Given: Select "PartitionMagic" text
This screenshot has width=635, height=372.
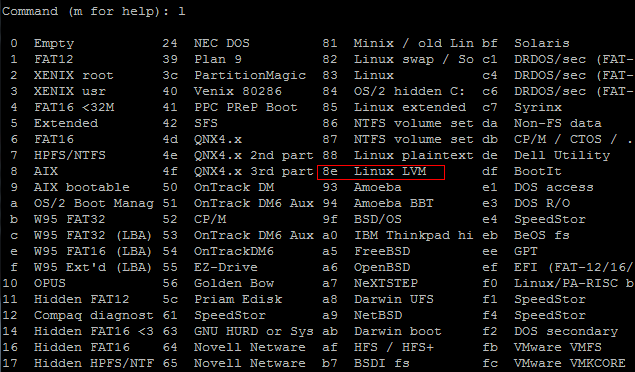Looking at the screenshot, I should 250,75.
